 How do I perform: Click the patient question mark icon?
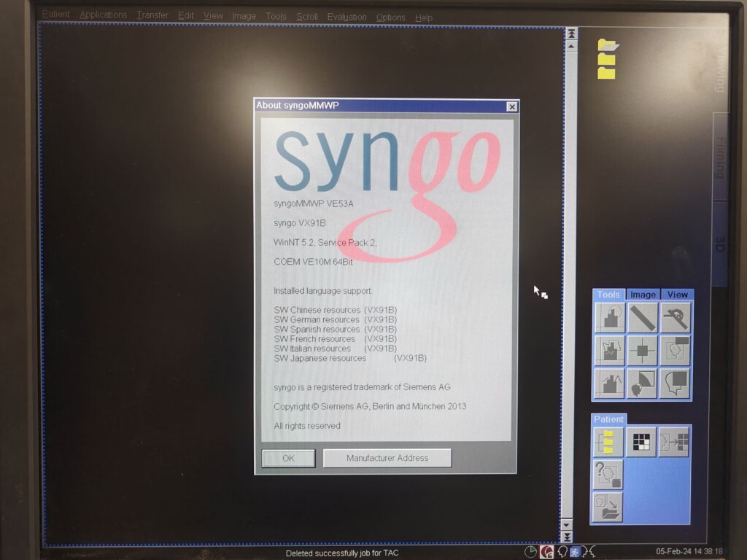click(x=609, y=475)
